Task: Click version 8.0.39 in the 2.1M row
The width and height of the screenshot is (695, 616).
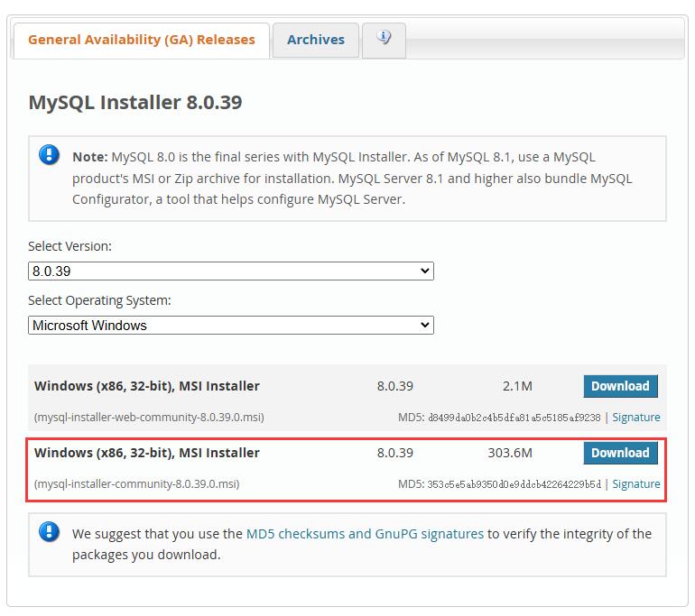Action: coord(395,386)
